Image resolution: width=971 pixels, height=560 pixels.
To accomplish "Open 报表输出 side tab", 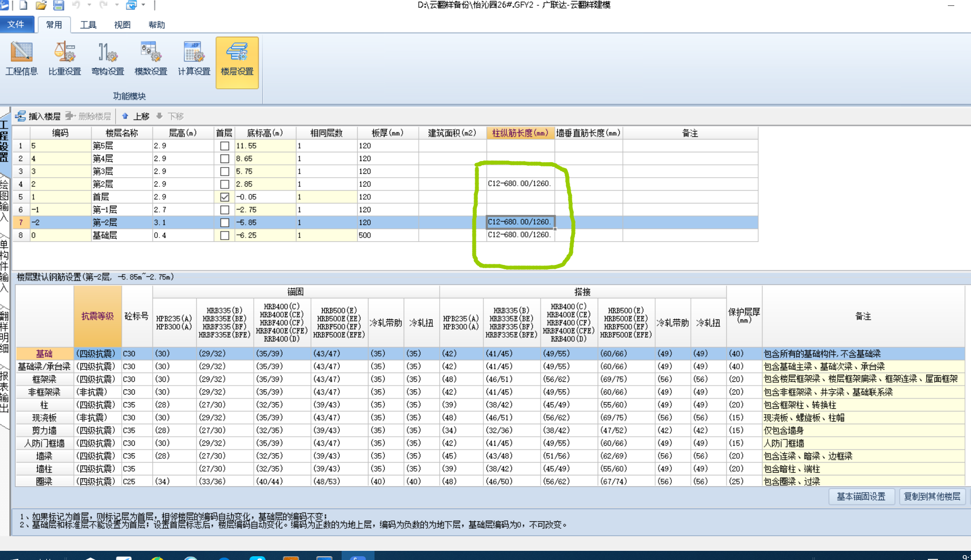I will [4, 392].
